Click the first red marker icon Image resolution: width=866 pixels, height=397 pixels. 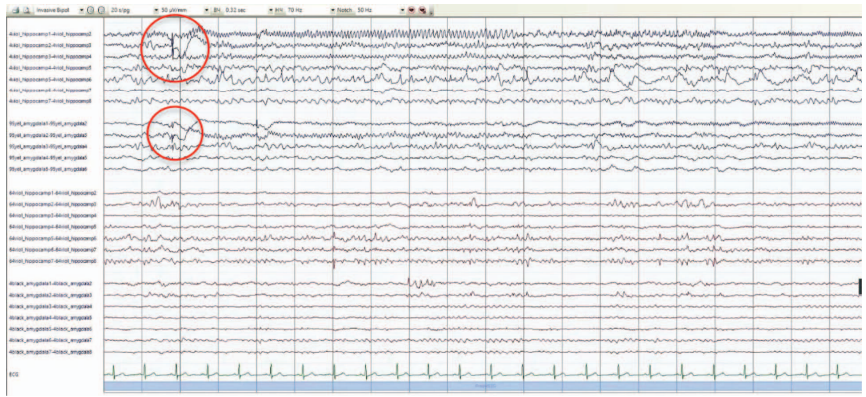(x=411, y=10)
